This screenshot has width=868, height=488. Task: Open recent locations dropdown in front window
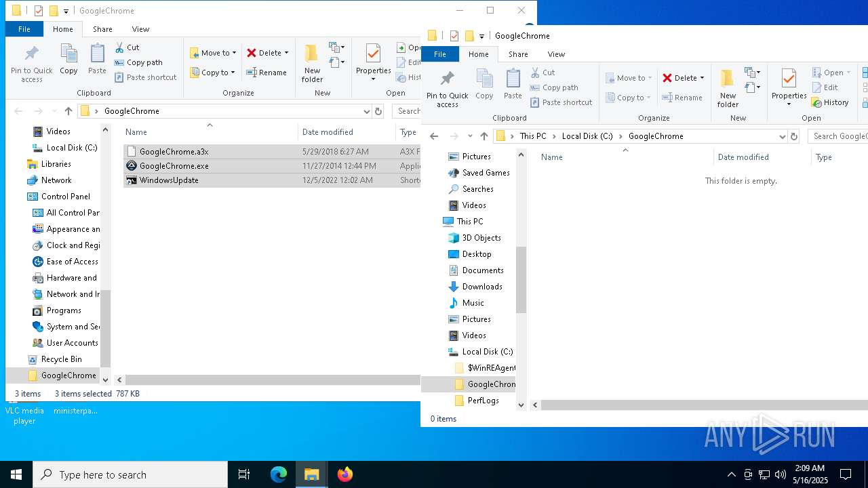(469, 136)
